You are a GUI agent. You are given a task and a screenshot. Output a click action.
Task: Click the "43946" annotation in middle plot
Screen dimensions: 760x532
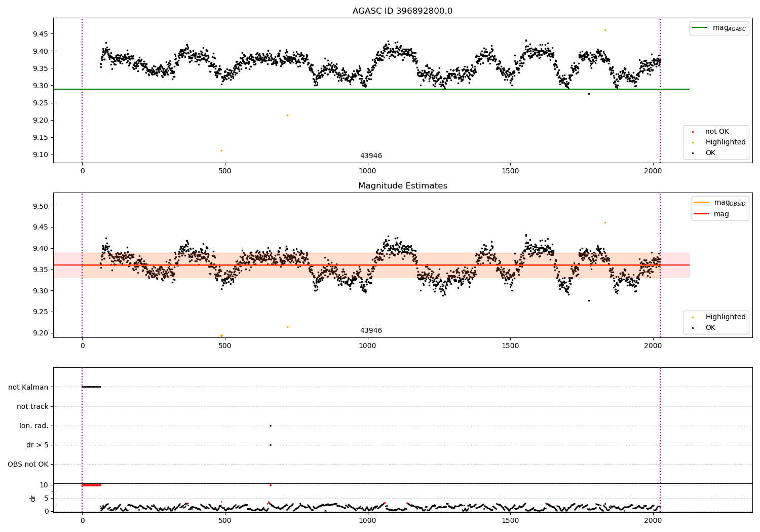tap(371, 331)
